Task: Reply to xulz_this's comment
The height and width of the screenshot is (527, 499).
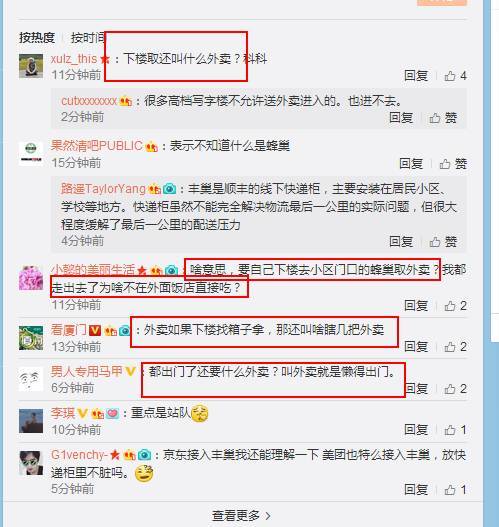Action: [x=416, y=76]
